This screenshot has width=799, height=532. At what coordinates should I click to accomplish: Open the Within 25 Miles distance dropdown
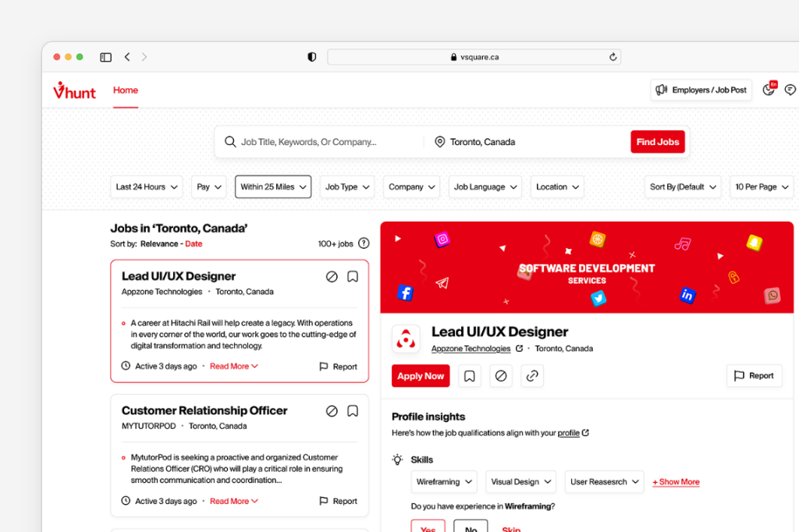click(272, 187)
